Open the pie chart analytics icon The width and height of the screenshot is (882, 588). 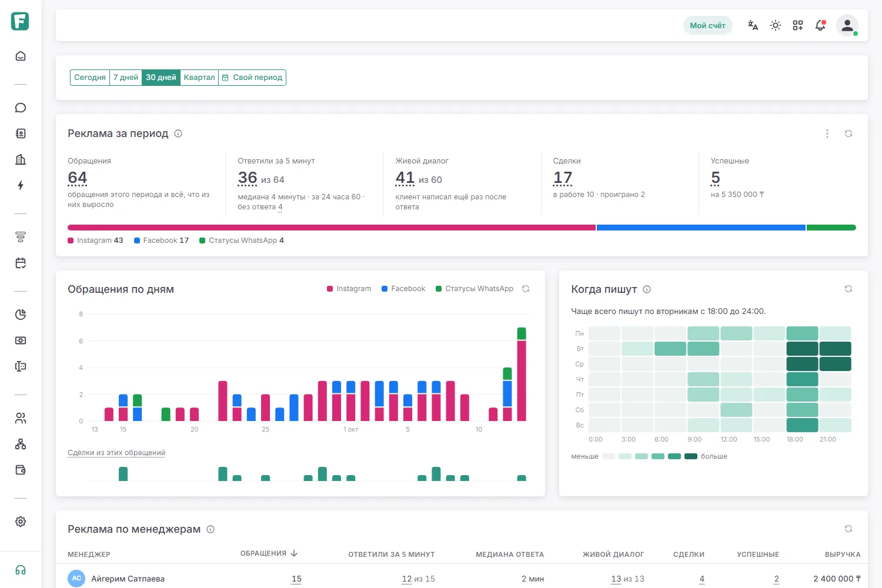click(x=21, y=315)
